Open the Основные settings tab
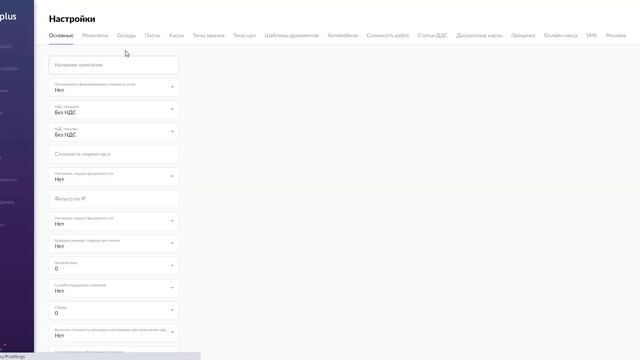The height and width of the screenshot is (360, 640). coord(61,36)
